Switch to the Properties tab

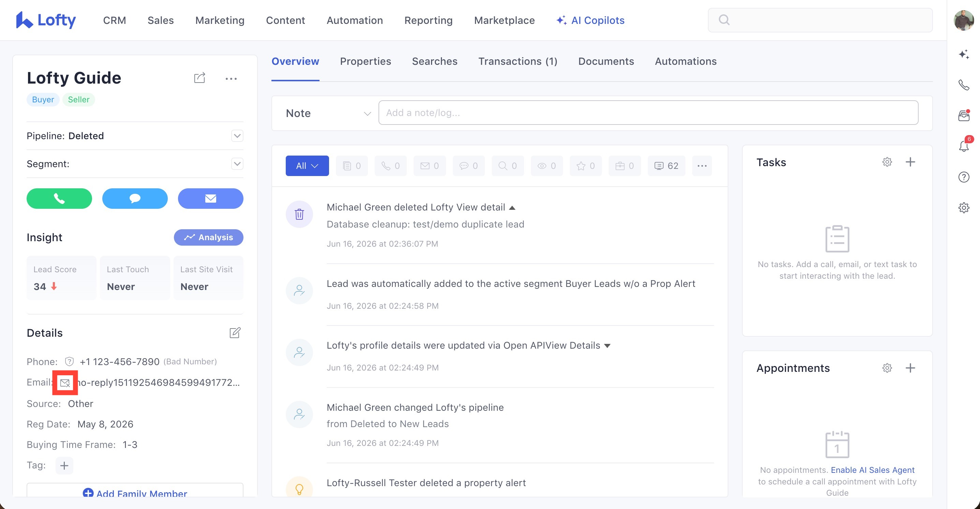[x=365, y=61]
